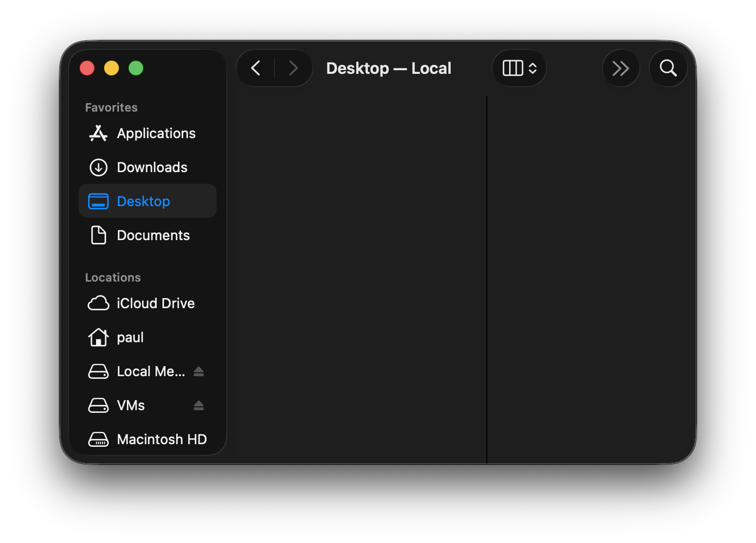This screenshot has height=543, width=756.
Task: Open Macintosh HD in the sidebar
Action: (x=161, y=439)
